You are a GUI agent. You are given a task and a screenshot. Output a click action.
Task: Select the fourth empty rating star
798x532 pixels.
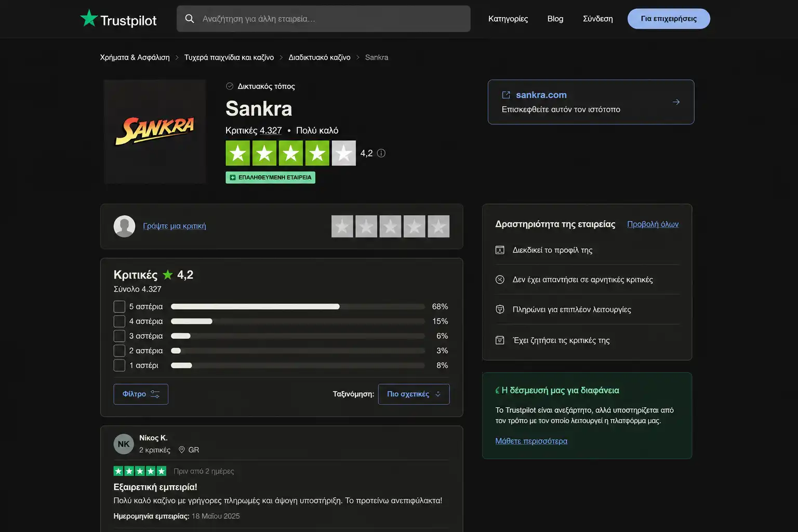tap(415, 227)
